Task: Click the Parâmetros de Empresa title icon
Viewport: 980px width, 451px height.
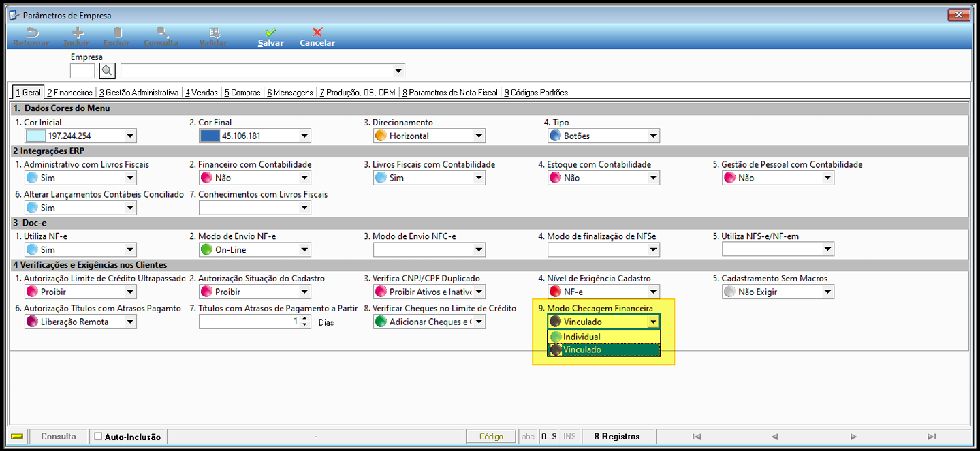Action: [14, 15]
